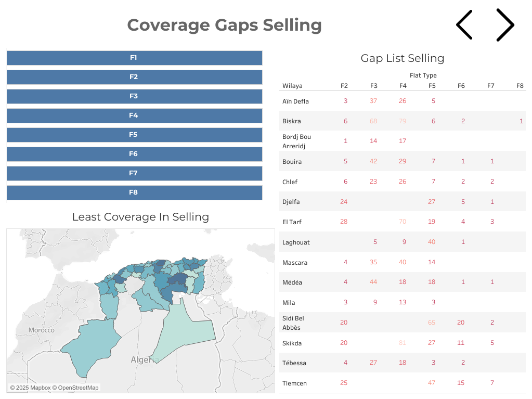532x399 pixels.
Task: Click Skikda F4 value 81
Action: coord(403,343)
